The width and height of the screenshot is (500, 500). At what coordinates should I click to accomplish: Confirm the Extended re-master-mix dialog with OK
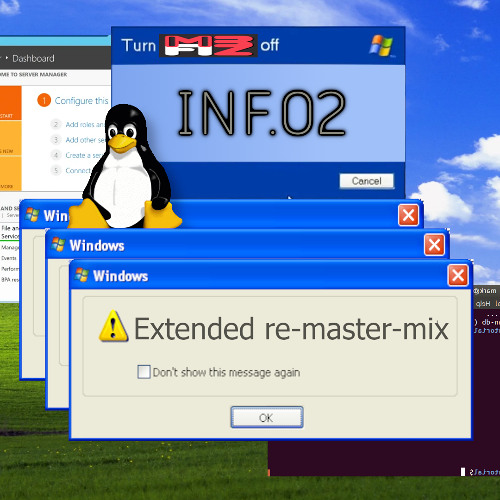pyautogui.click(x=267, y=417)
